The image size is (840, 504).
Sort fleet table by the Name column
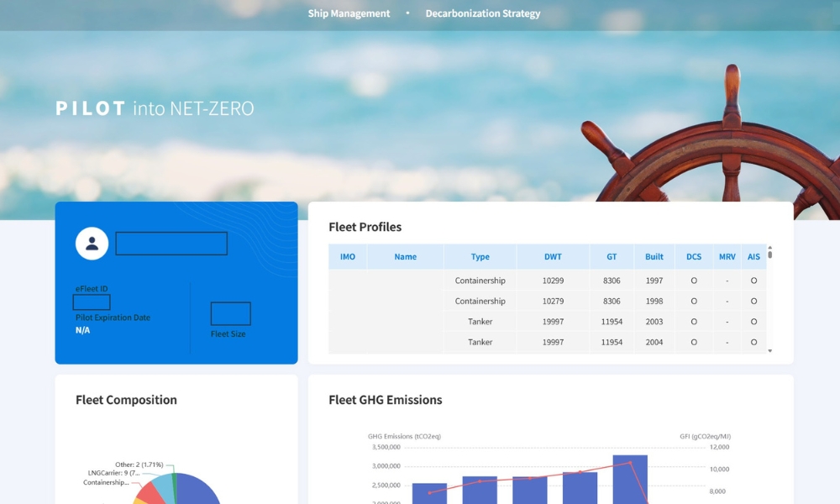pos(405,257)
